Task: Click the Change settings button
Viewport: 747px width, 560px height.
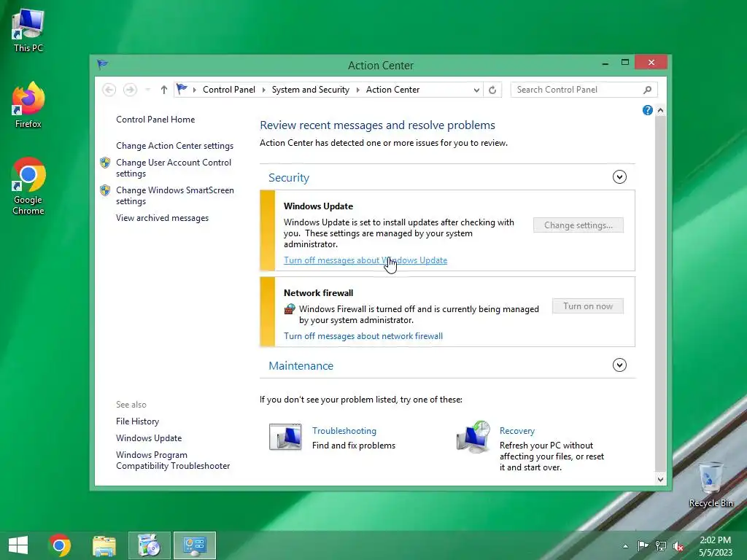Action: point(578,225)
